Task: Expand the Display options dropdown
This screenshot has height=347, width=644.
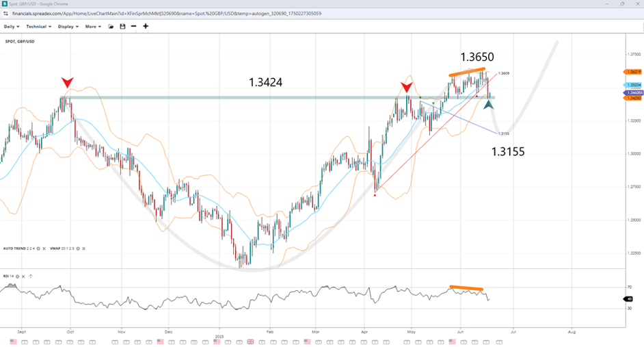Action: coord(68,27)
